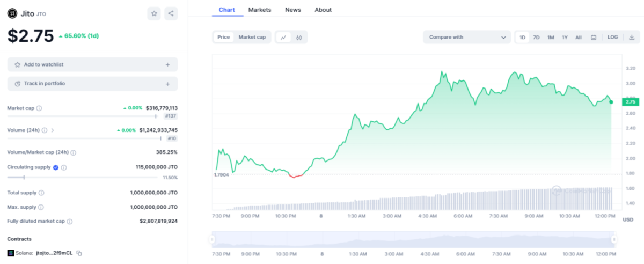The height and width of the screenshot is (264, 644).
Task: Click the info icon next to Total supply
Action: [41, 193]
